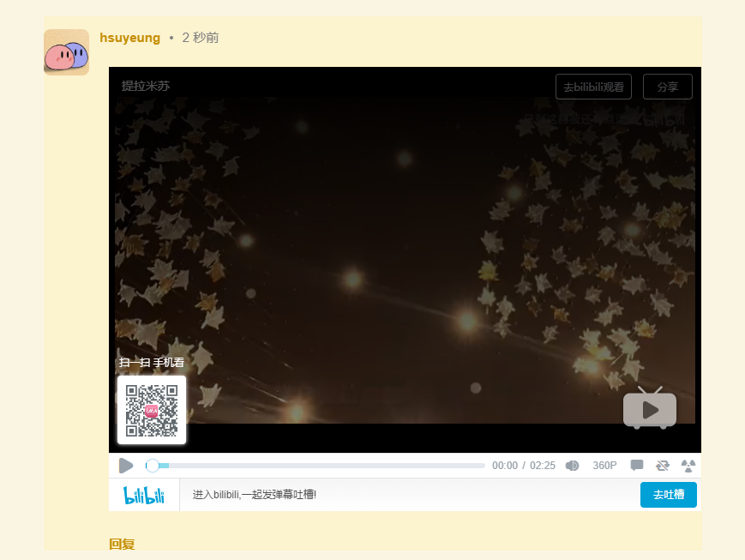745x560 pixels.
Task: Click the 回复 reply link
Action: [122, 545]
